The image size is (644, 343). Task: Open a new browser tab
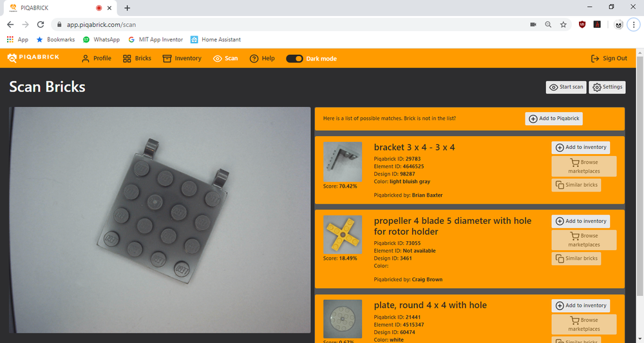click(x=128, y=8)
